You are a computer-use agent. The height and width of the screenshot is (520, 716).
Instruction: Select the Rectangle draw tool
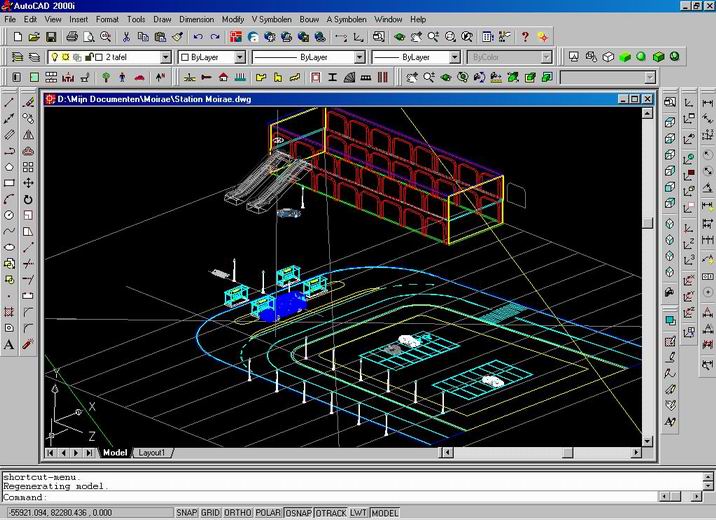(x=9, y=183)
